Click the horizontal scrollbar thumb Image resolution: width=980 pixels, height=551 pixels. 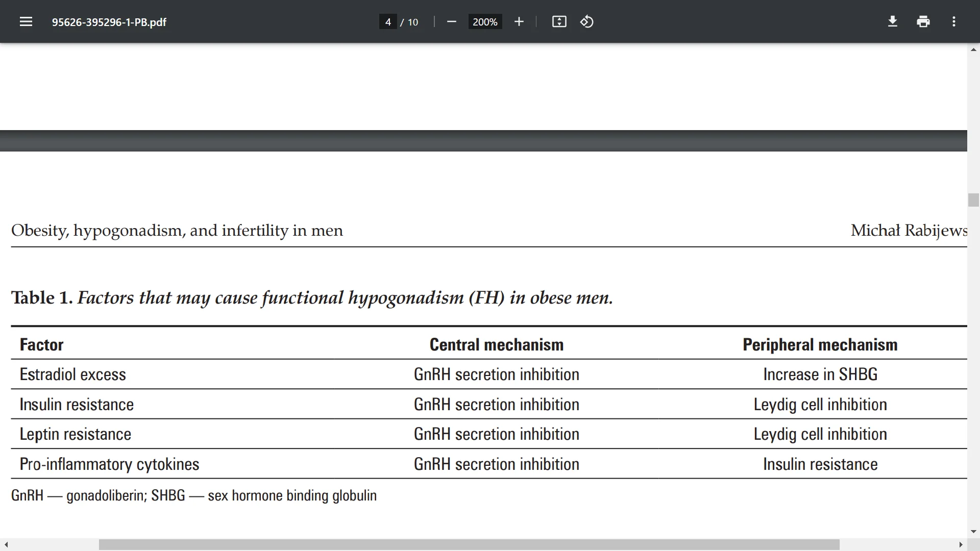coord(469,545)
